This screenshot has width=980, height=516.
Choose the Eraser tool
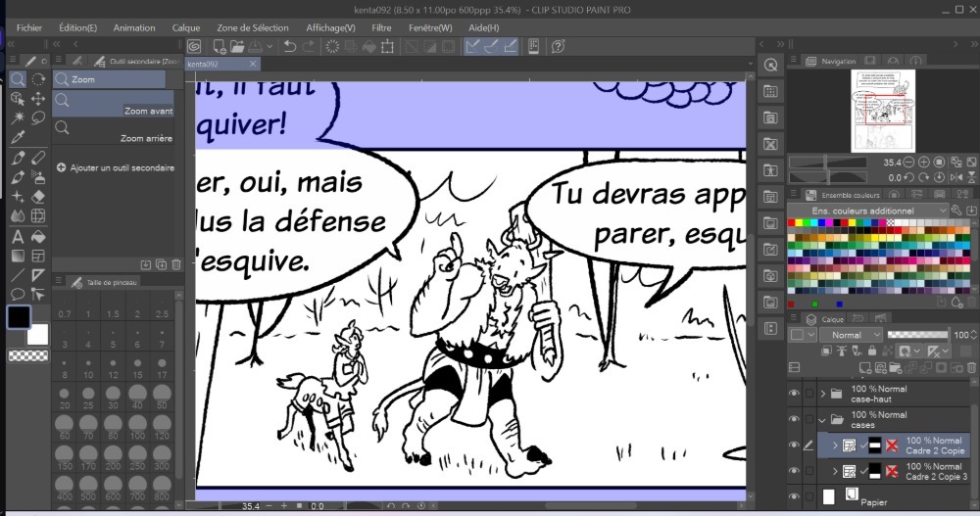(x=39, y=196)
